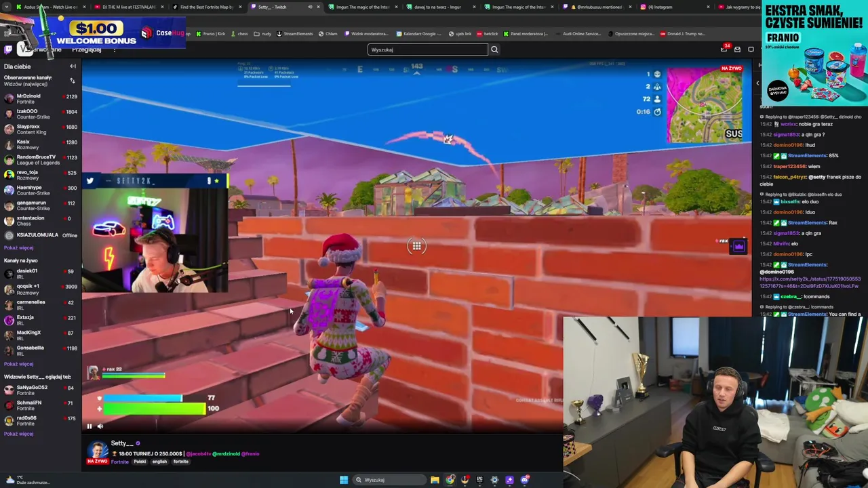Screen dimensions: 868x488
Task: Open Discord from the taskbar
Action: tap(524, 480)
